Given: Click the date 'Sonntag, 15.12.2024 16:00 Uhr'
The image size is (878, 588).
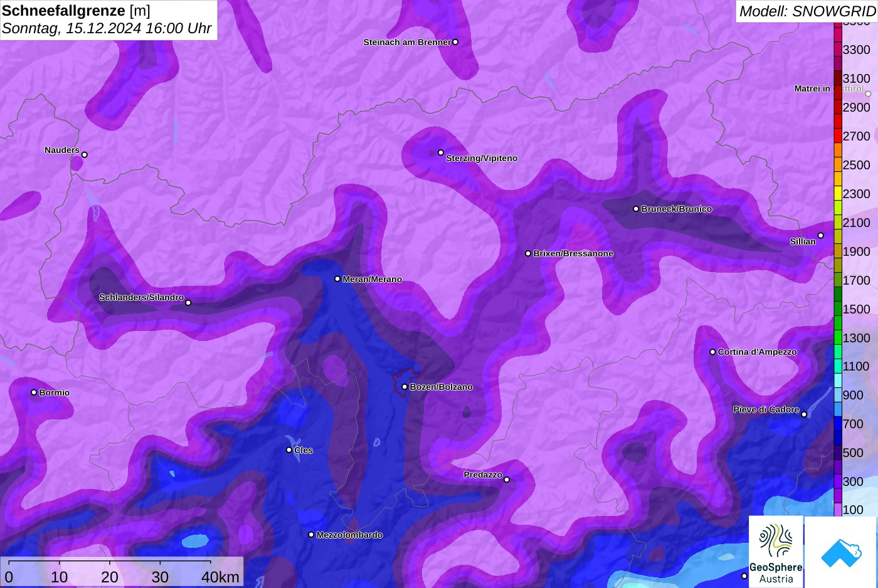Looking at the screenshot, I should (x=107, y=29).
